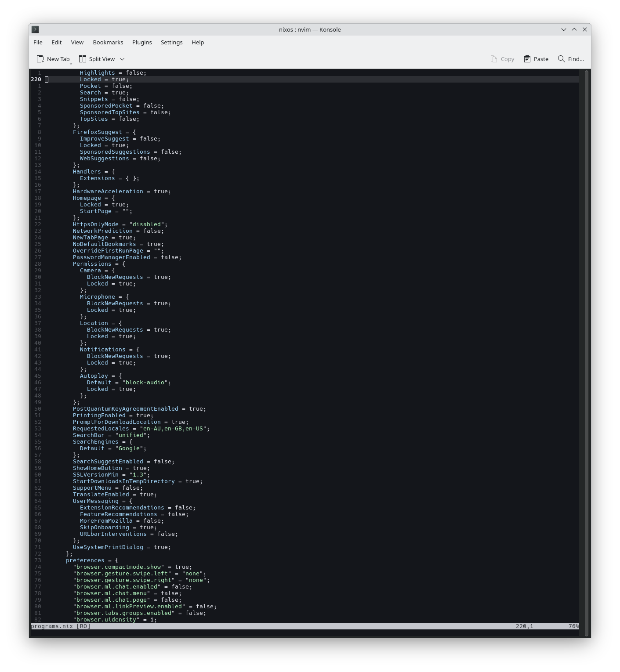Click the 'SponsoredTopSites = false;' line
Viewport: 620px width, 672px height.
pos(125,112)
